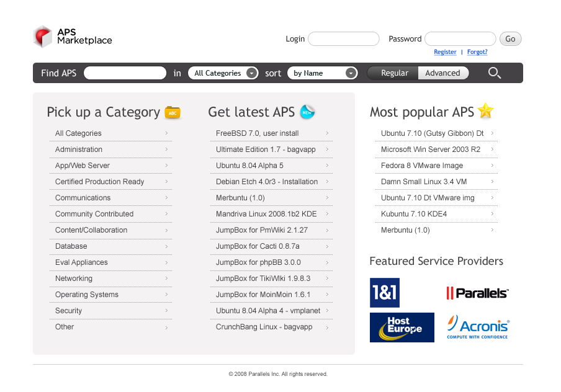Click the star icon beside Most popular APS

(x=486, y=112)
